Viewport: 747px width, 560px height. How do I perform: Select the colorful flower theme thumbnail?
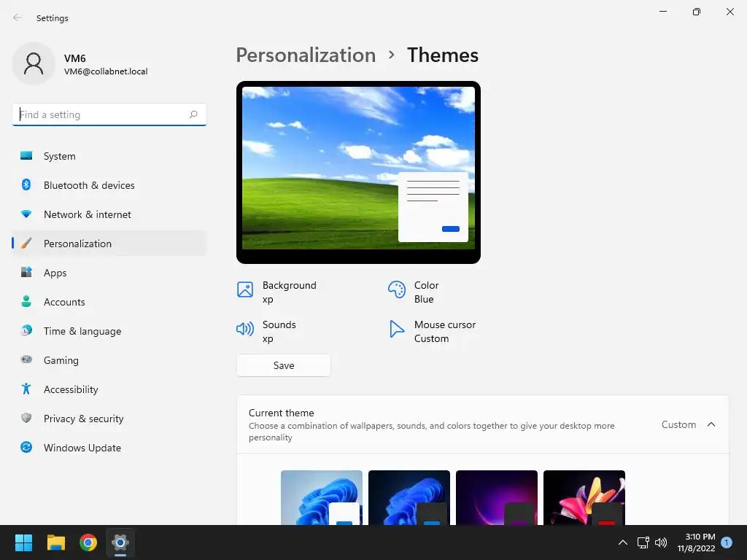tap(584, 497)
